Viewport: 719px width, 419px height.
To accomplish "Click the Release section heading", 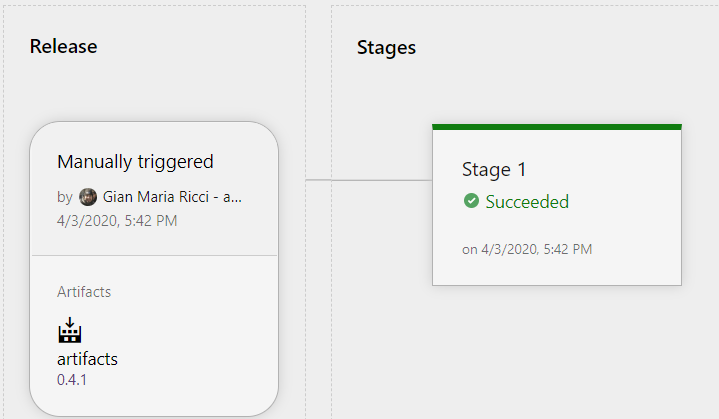I will (63, 46).
